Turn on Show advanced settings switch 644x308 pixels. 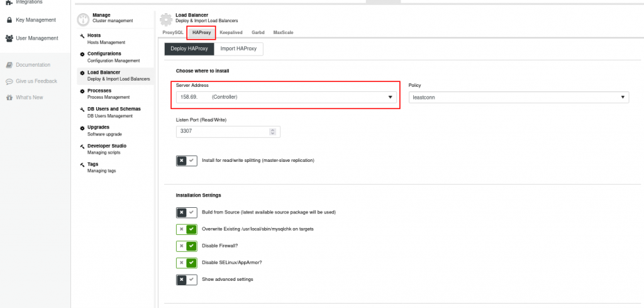coord(187,280)
